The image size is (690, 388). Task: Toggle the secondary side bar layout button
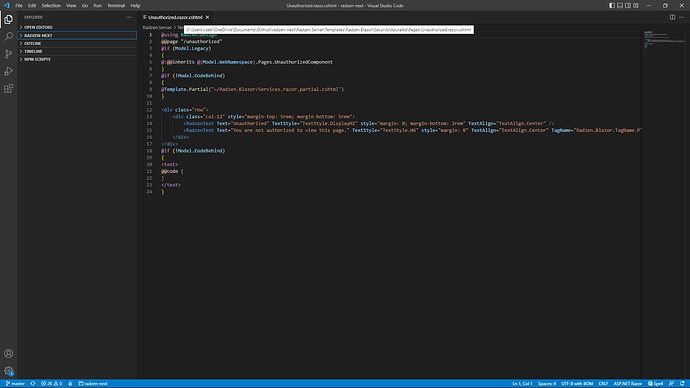628,6
